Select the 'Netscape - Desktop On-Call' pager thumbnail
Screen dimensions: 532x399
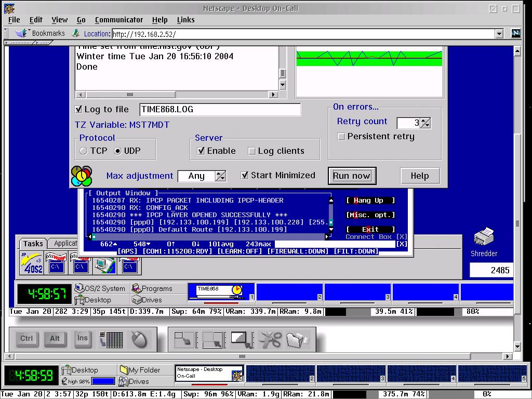click(x=210, y=373)
